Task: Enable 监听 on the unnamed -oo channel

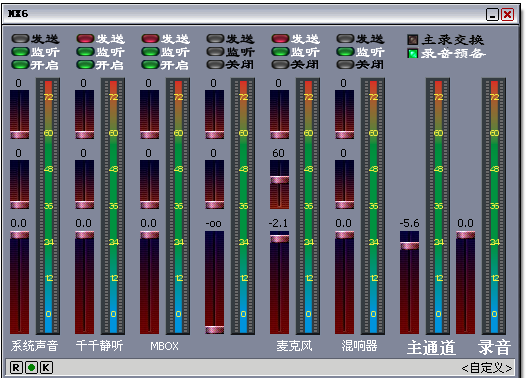Action: (215, 52)
